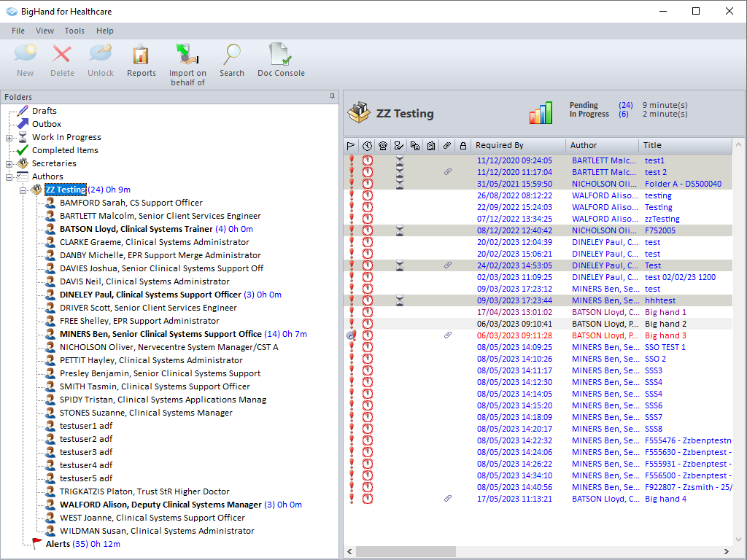The height and width of the screenshot is (560, 747).
Task: Click the Completed Items green checkmark icon
Action: tap(23, 150)
